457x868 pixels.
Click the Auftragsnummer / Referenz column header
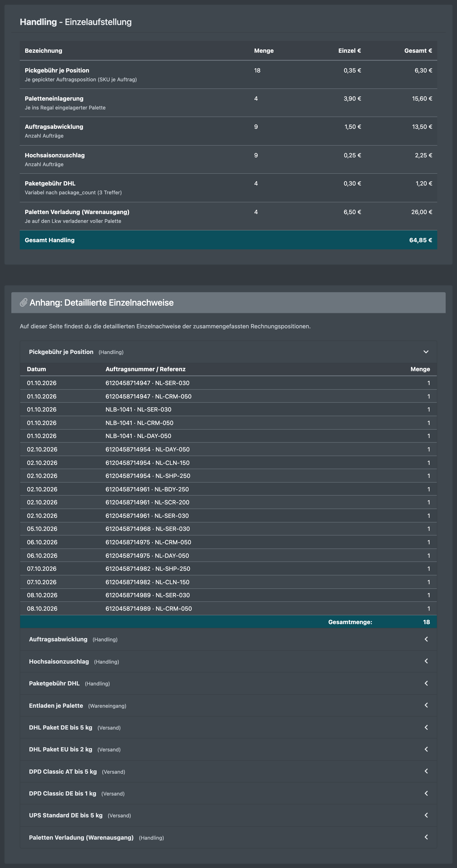(146, 369)
